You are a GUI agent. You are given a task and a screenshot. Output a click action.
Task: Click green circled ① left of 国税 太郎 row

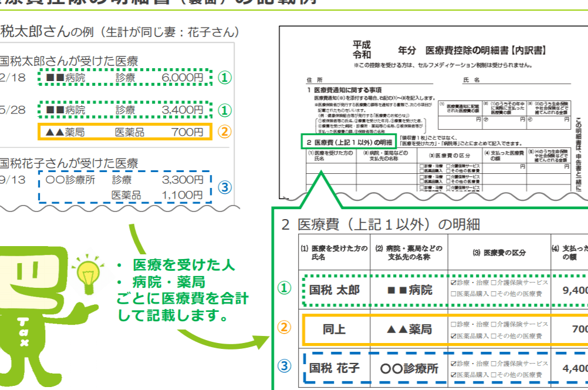pos(284,289)
